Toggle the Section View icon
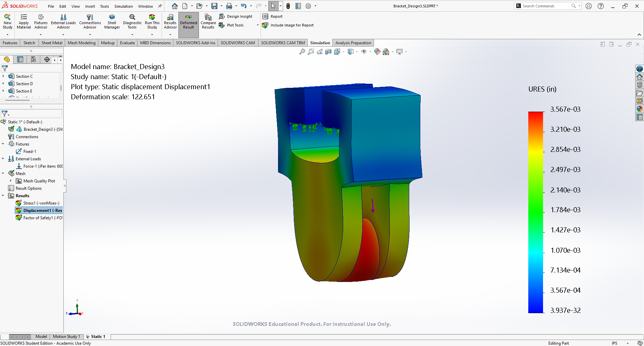 click(x=328, y=52)
